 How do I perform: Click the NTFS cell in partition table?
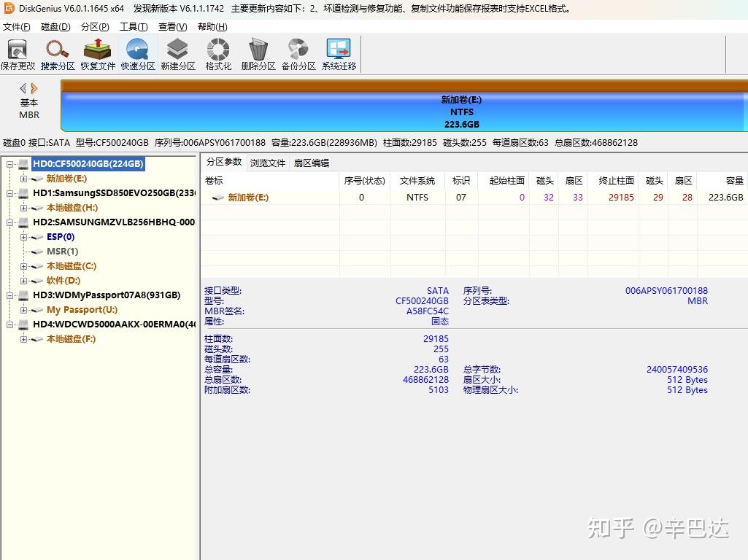(x=417, y=198)
